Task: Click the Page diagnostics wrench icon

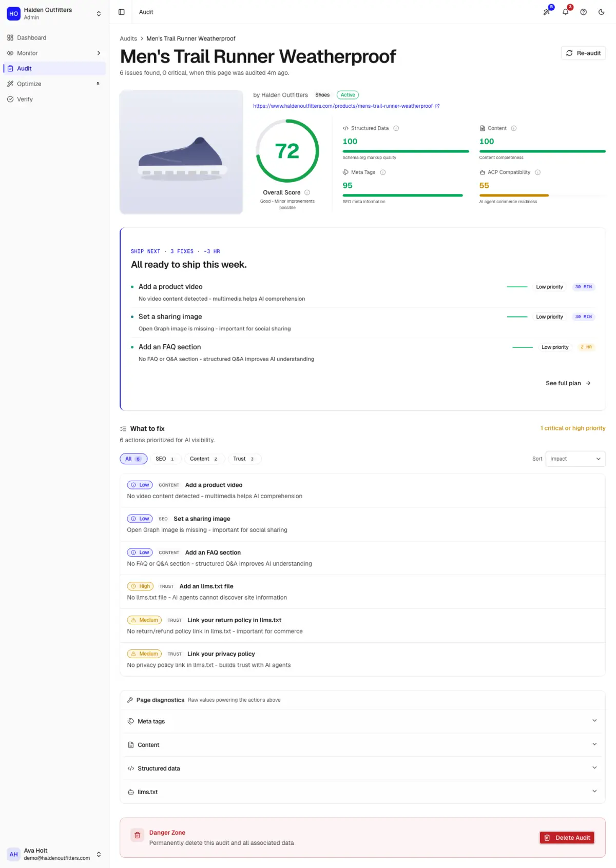Action: 130,700
